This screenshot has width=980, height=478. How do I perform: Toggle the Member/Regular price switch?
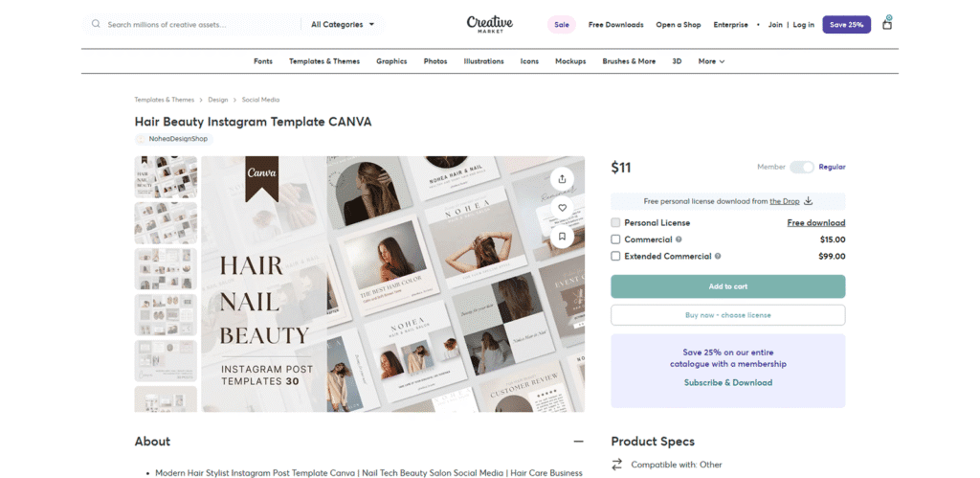tap(801, 167)
